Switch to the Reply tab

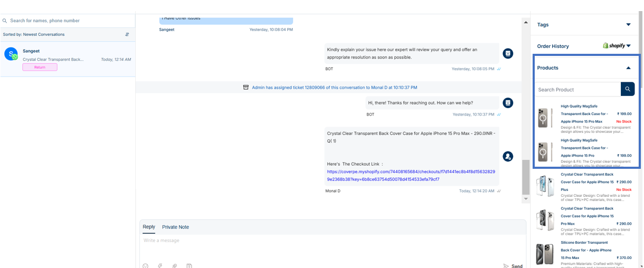pos(149,227)
